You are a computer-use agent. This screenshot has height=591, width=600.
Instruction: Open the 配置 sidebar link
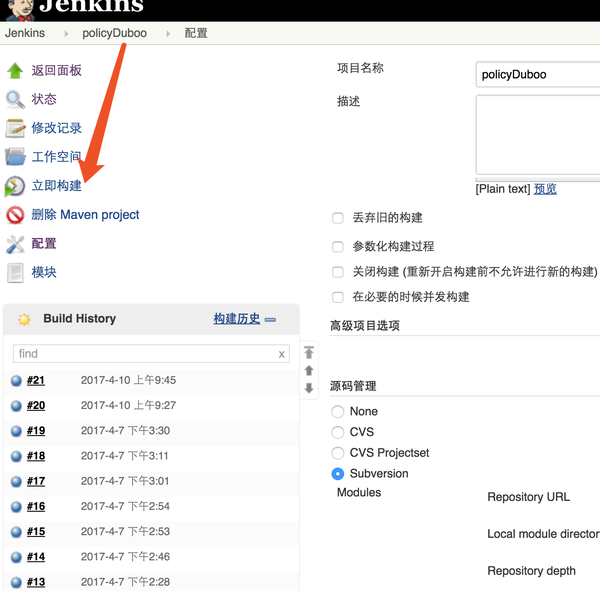pyautogui.click(x=44, y=243)
